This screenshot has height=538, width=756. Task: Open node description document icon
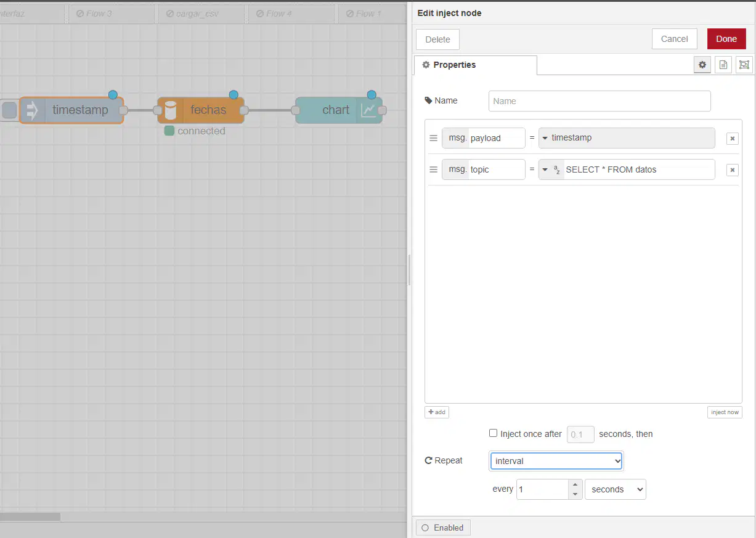[723, 65]
